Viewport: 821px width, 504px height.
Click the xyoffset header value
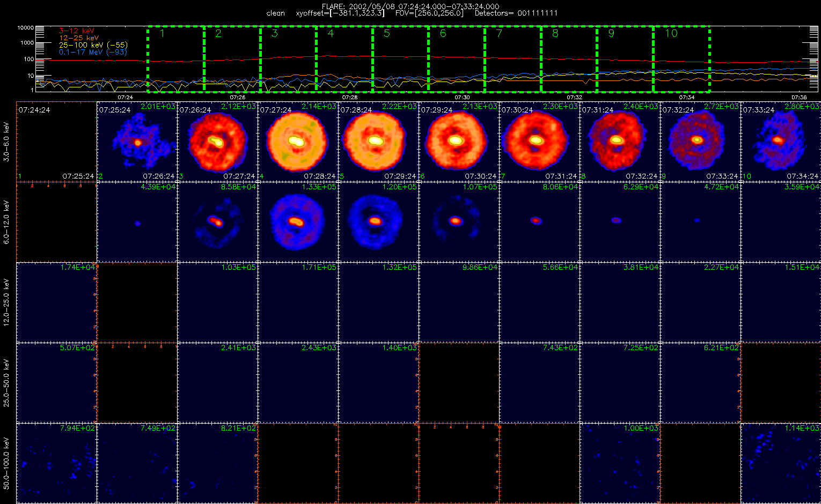340,13
